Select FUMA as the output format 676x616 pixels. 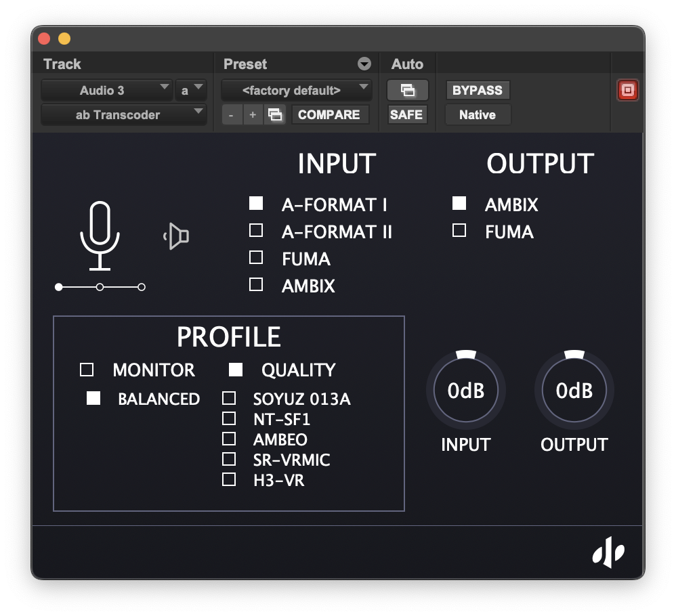tap(459, 230)
